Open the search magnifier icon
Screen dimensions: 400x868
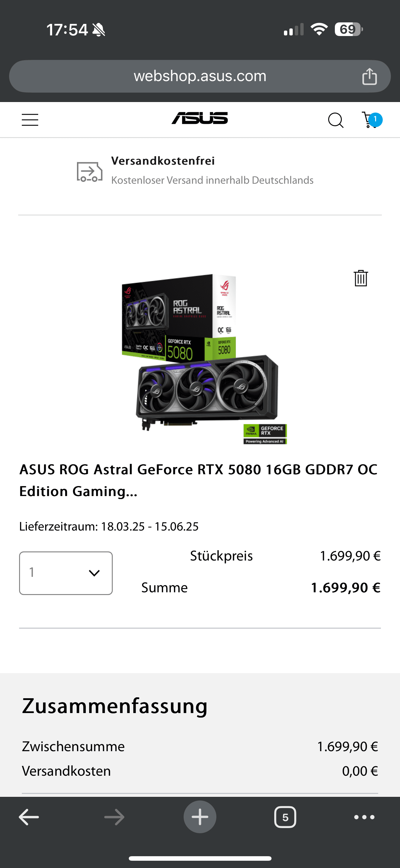pos(335,120)
